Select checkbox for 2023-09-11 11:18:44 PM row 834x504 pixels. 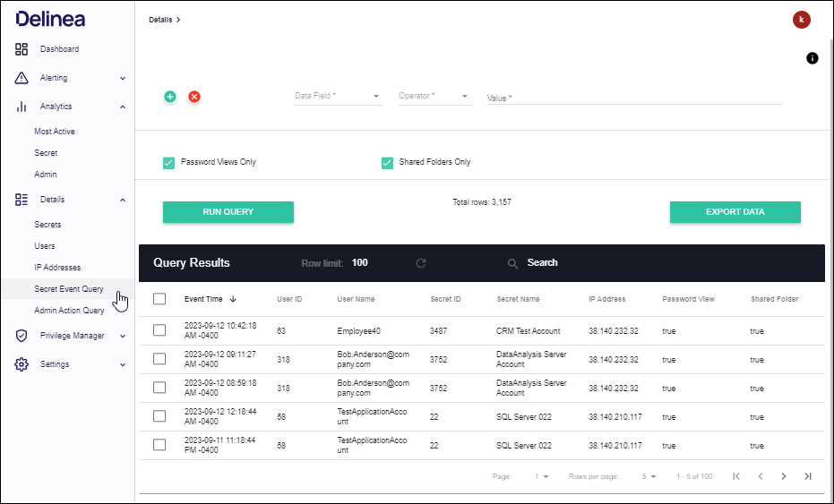159,445
